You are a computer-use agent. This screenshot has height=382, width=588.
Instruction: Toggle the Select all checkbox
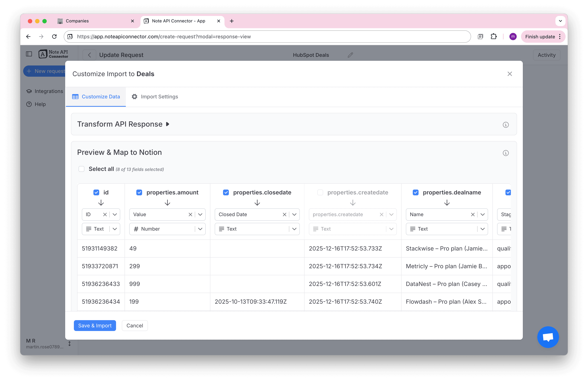coord(81,169)
